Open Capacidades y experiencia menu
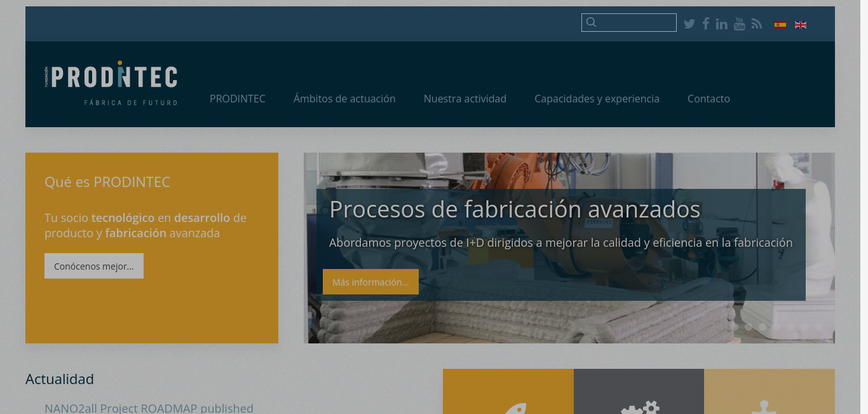The width and height of the screenshot is (868, 414). (x=597, y=99)
